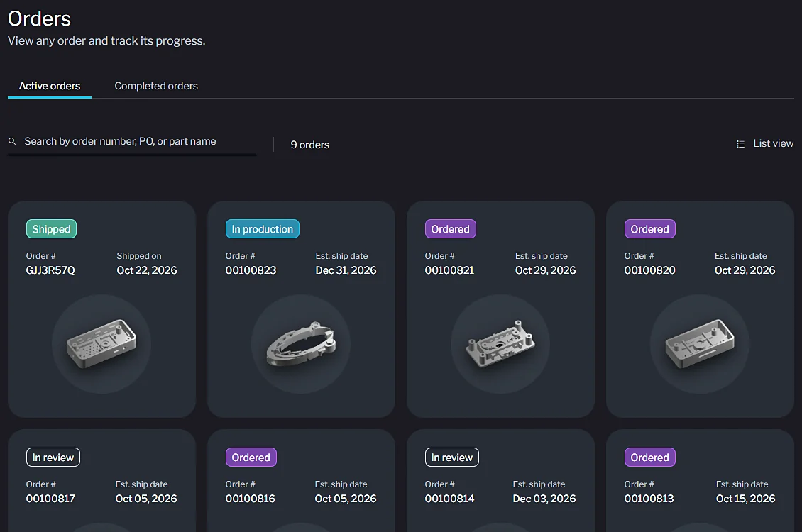This screenshot has width=802, height=532.
Task: Click the Ordered badge on order 00100813
Action: click(x=649, y=458)
